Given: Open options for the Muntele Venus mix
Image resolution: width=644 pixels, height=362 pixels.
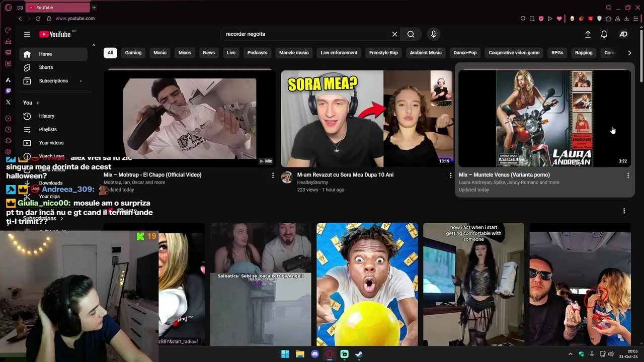Looking at the screenshot, I should [x=628, y=175].
